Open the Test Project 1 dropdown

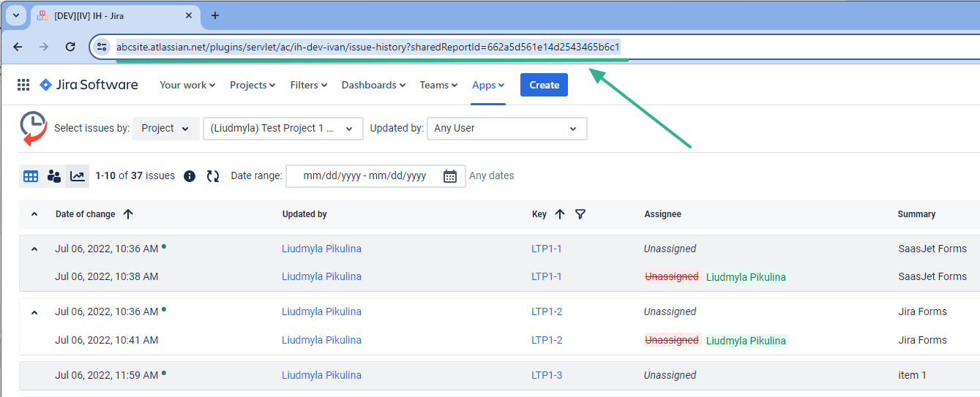[x=283, y=129]
